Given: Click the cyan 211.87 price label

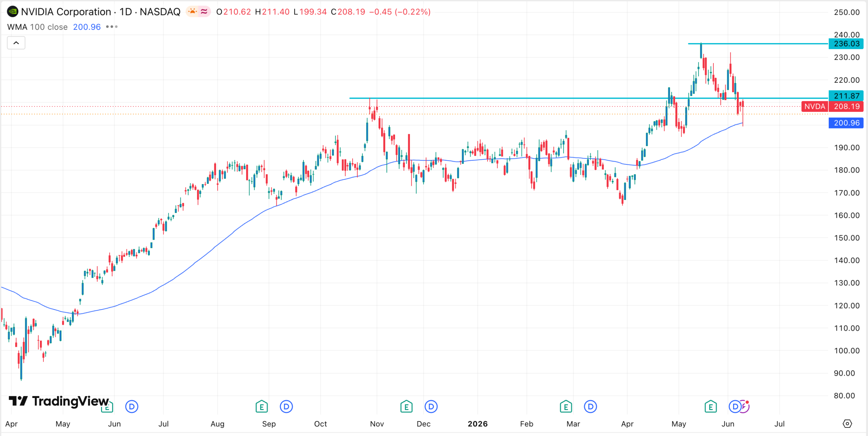Looking at the screenshot, I should pyautogui.click(x=846, y=96).
